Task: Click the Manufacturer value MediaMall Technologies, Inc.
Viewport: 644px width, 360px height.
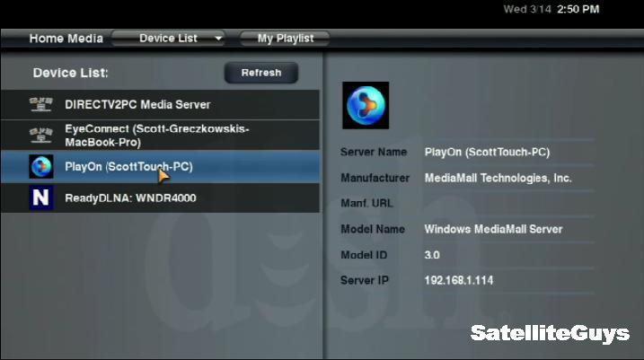Action: click(498, 178)
